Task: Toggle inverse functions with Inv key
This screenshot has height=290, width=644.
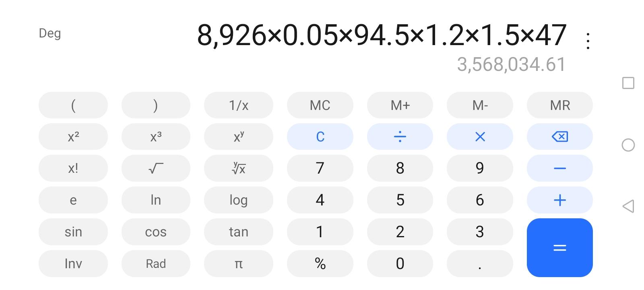Action: coord(73,264)
